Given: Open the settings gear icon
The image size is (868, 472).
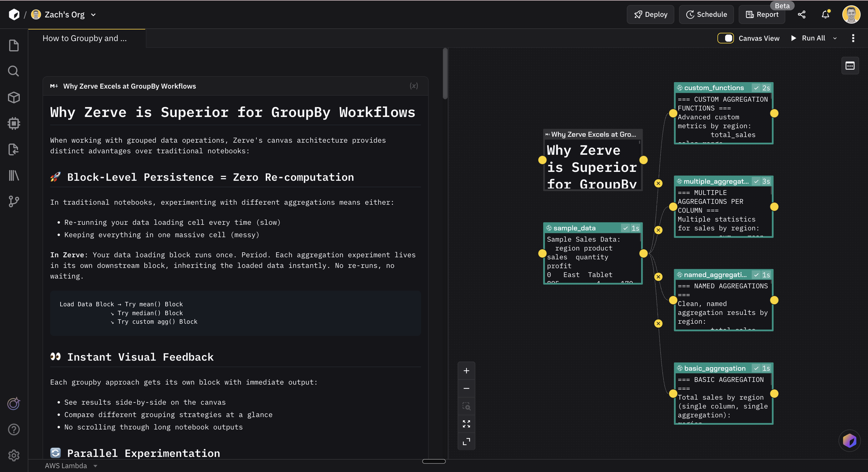Looking at the screenshot, I should pos(14,455).
